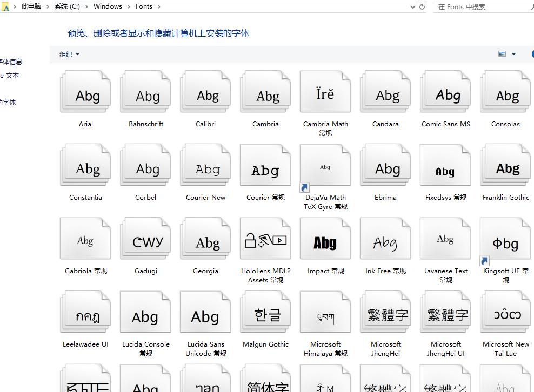The width and height of the screenshot is (534, 392).
Task: Select the Consolas font icon
Action: coord(505,91)
